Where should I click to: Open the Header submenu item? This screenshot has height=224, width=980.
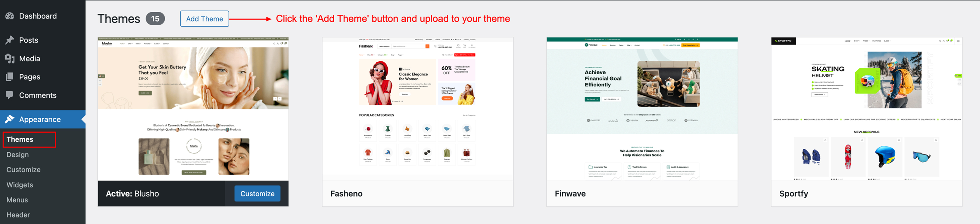pos(18,215)
